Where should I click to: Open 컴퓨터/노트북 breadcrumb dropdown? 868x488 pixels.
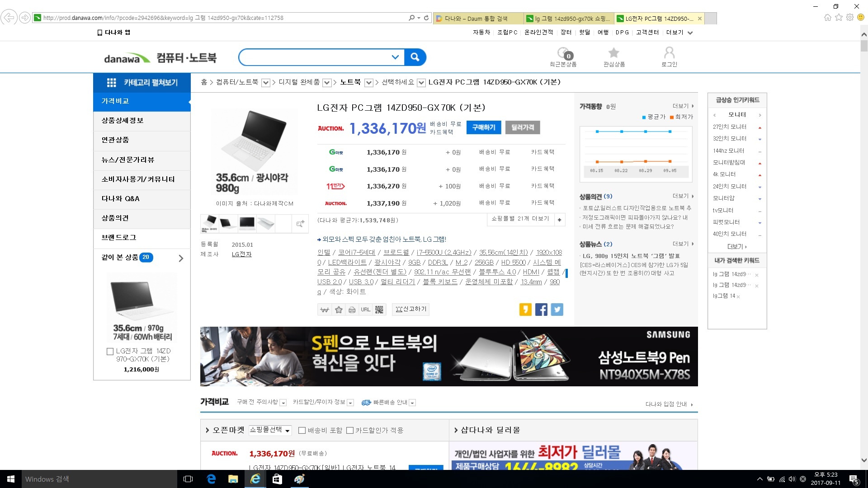coord(266,83)
